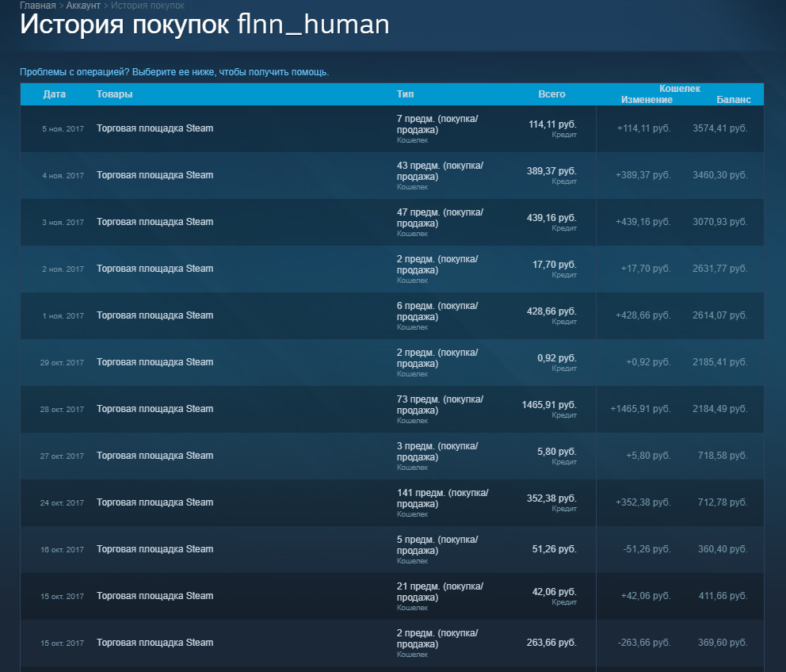The width and height of the screenshot is (786, 672).
Task: Click the Баланс column header
Action: (734, 100)
